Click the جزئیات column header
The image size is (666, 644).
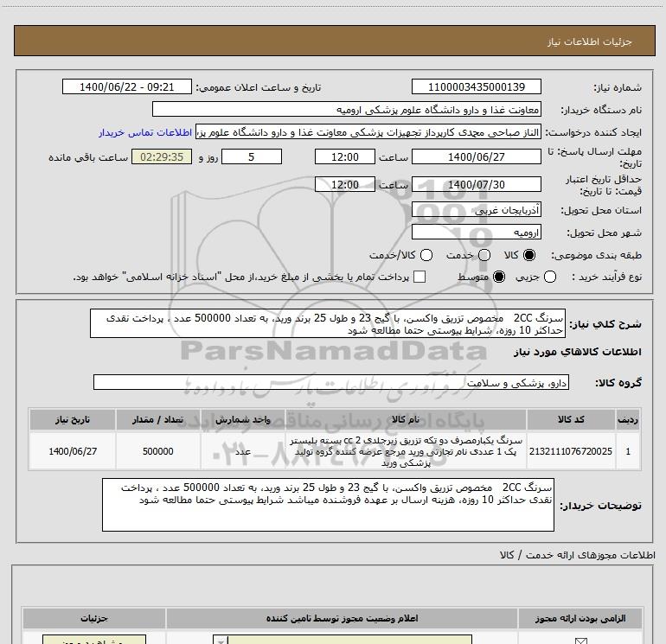94,619
